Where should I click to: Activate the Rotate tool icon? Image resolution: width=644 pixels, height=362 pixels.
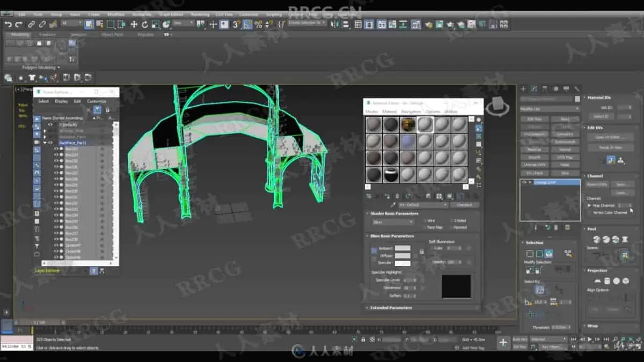(144, 24)
